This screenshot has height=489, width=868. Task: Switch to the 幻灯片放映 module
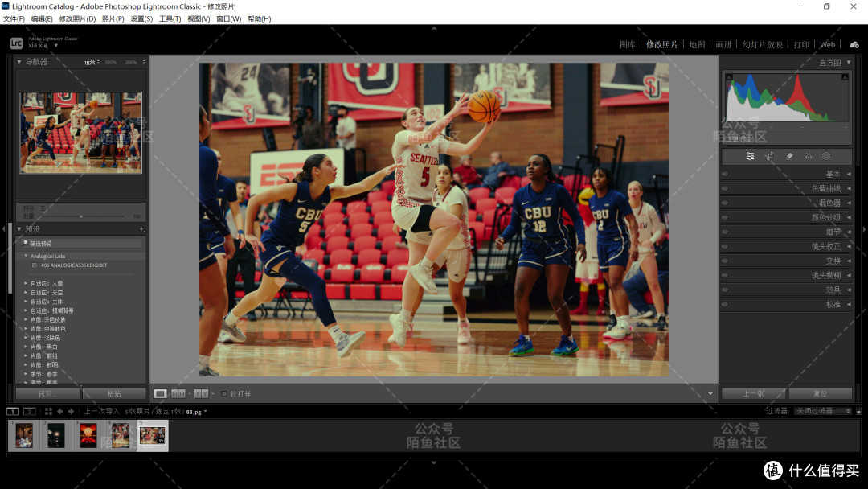tap(762, 45)
